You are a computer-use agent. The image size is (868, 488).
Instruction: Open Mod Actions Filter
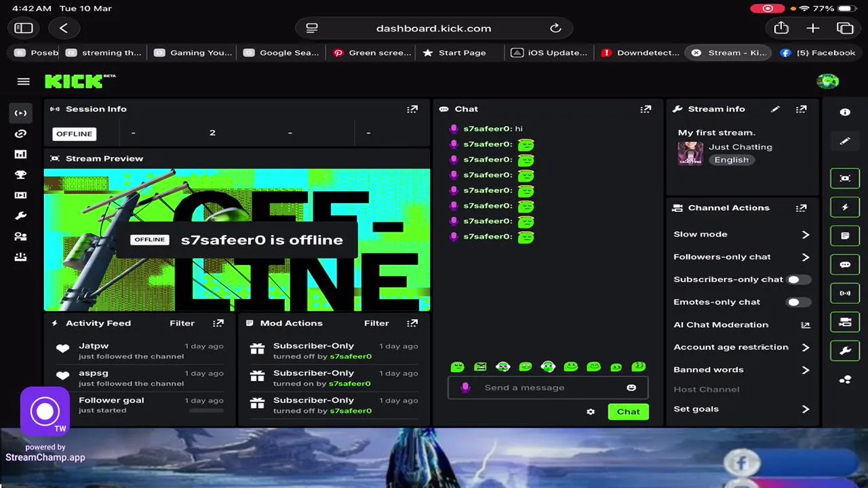(x=376, y=323)
